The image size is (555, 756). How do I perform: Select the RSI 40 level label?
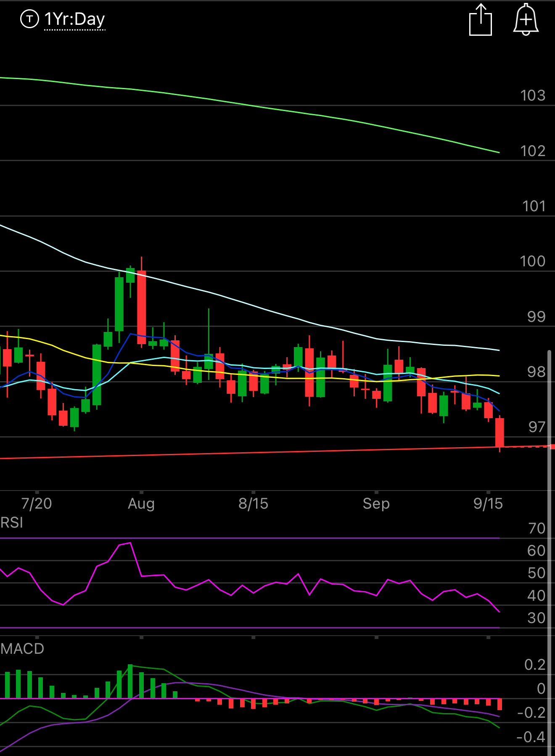click(x=536, y=596)
